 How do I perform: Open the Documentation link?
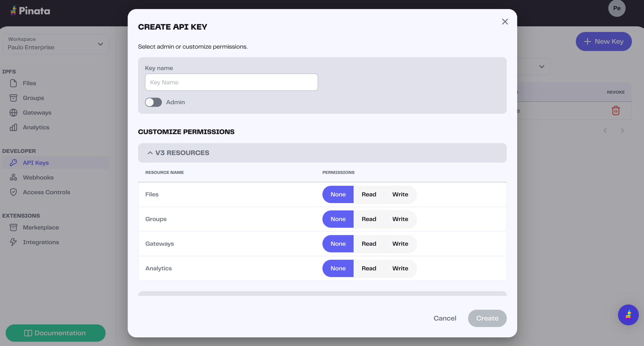coord(55,333)
